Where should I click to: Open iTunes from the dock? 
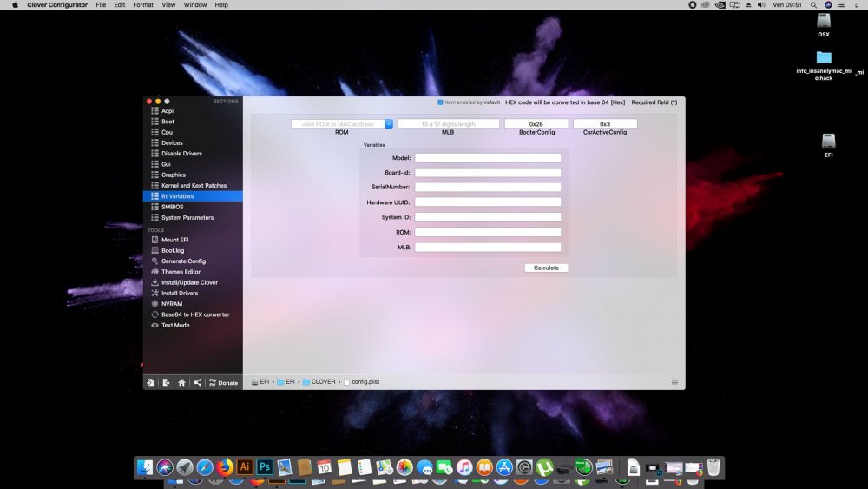[x=464, y=467]
